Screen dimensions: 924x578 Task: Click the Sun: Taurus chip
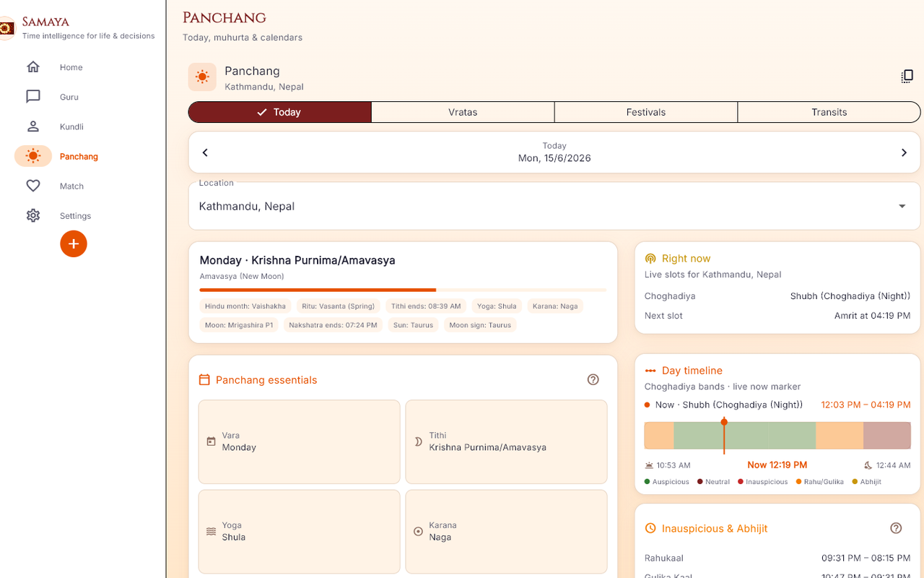(x=413, y=325)
